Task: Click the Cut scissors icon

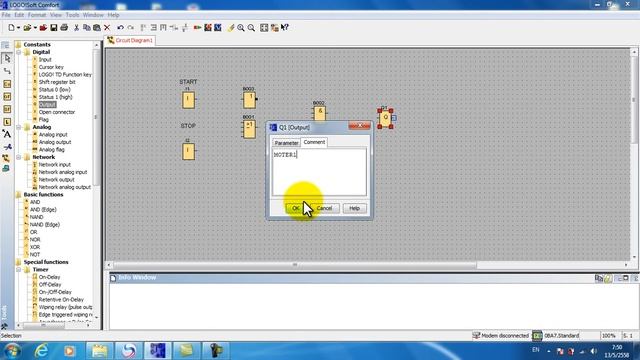Action: (76, 28)
